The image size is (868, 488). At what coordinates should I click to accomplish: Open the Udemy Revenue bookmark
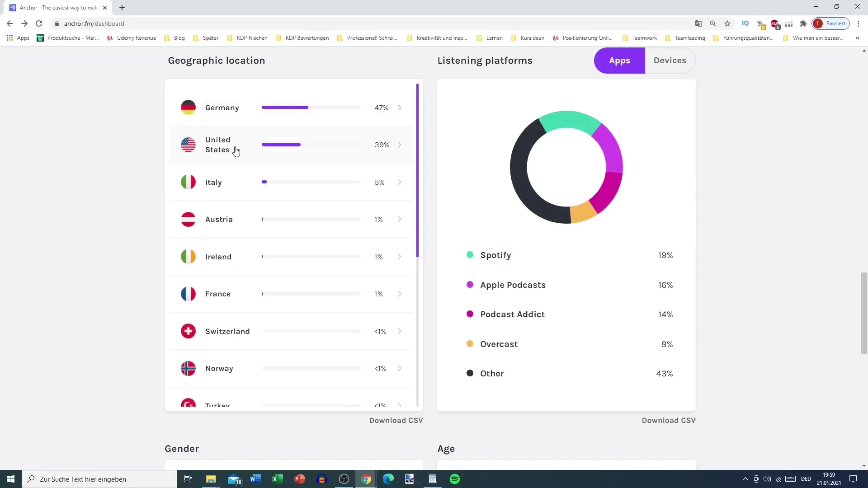(x=132, y=38)
